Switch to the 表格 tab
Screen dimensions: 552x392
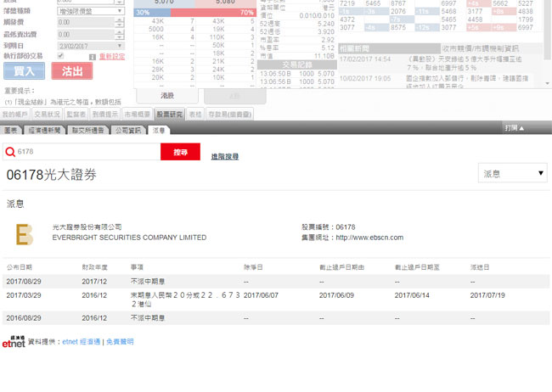(195, 114)
